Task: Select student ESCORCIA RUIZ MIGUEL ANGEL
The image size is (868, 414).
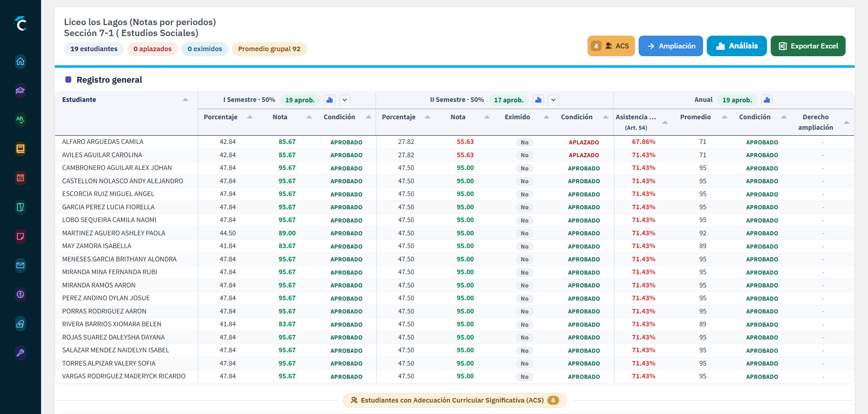Action: click(108, 194)
